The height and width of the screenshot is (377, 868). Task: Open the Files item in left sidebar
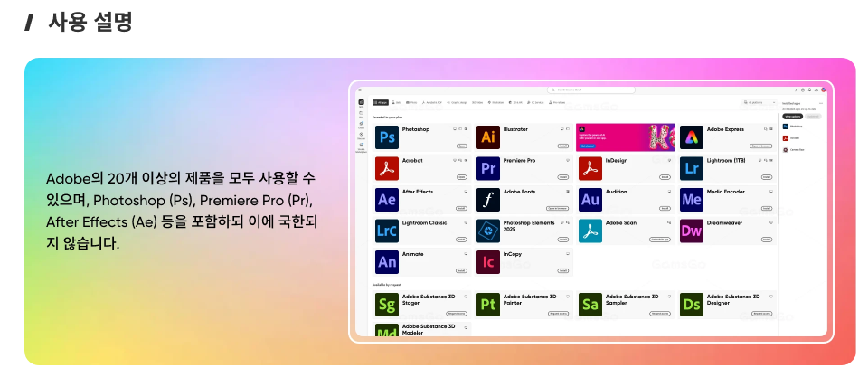[361, 114]
